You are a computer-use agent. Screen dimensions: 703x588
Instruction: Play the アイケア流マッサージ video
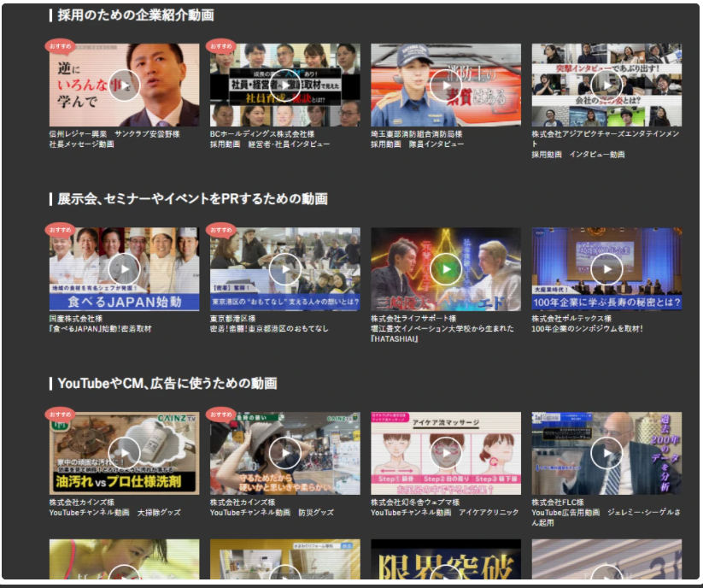pyautogui.click(x=445, y=453)
